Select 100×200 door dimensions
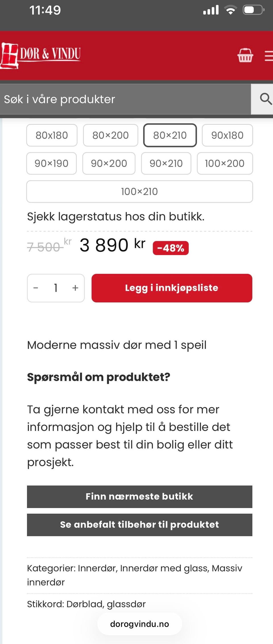Image resolution: width=273 pixels, height=644 pixels. click(225, 163)
